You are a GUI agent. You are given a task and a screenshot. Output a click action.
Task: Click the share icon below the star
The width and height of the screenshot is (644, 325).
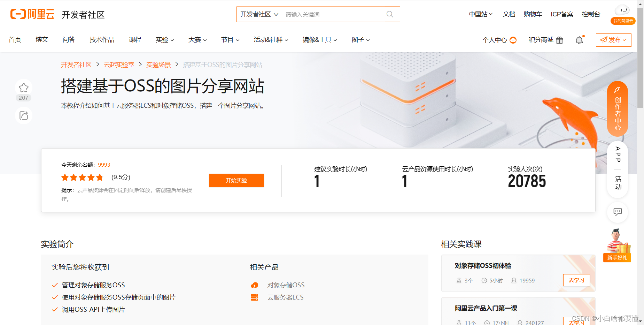click(24, 115)
